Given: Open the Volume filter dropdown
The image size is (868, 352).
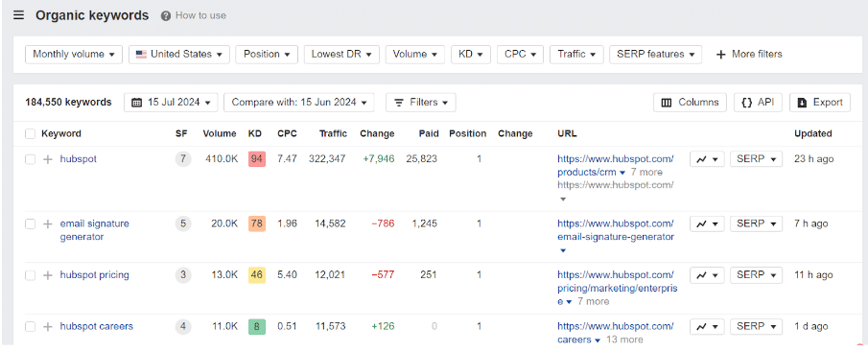Looking at the screenshot, I should click(415, 55).
